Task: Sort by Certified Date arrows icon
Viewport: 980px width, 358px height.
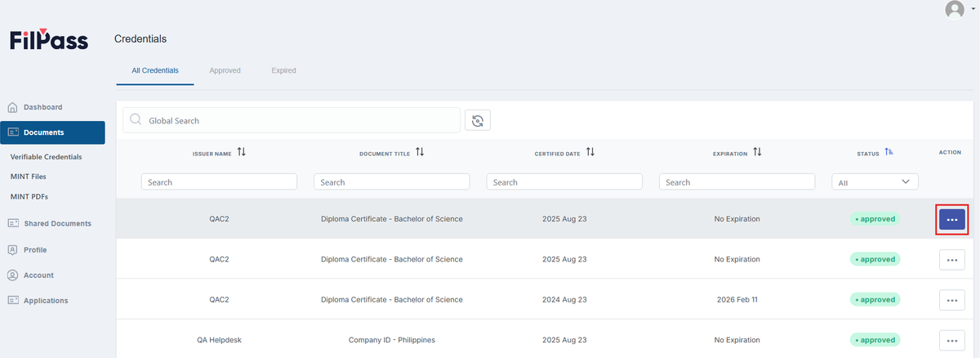Action: pos(590,152)
